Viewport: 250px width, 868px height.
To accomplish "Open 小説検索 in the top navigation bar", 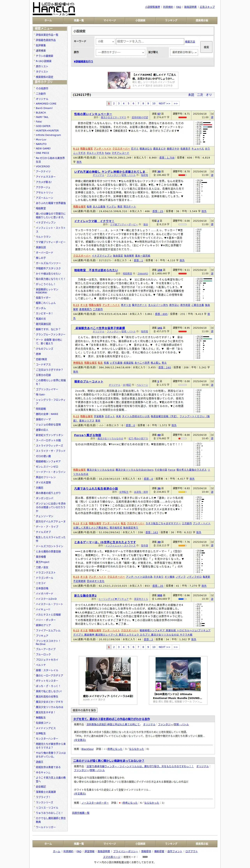I will (140, 20).
